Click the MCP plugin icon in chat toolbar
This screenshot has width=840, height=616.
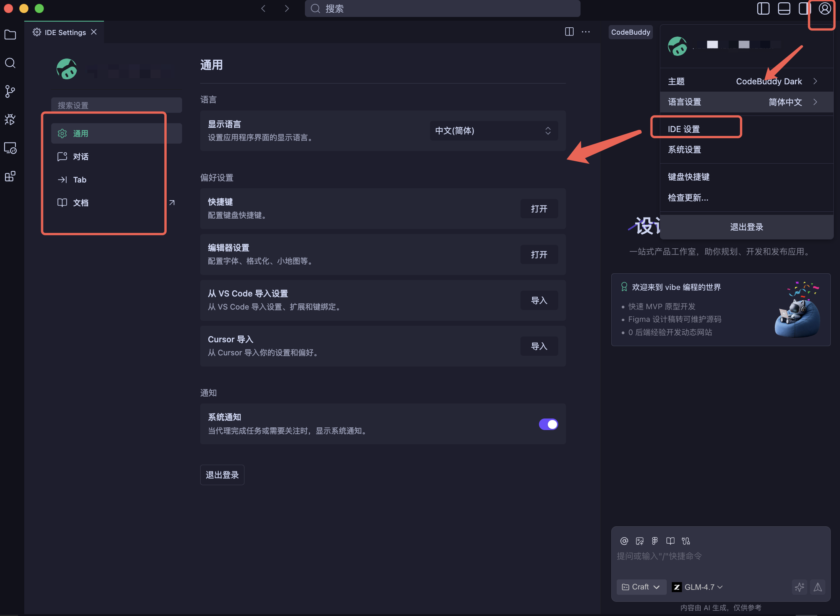(x=686, y=541)
